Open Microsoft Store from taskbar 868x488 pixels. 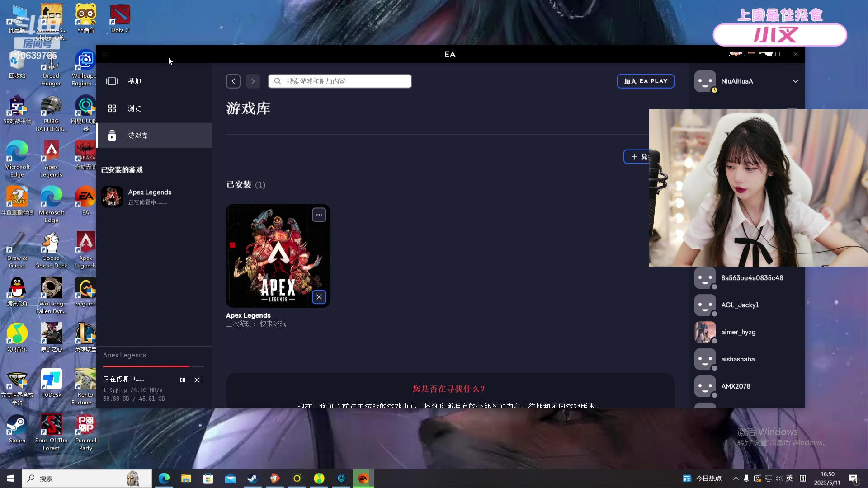point(208,479)
